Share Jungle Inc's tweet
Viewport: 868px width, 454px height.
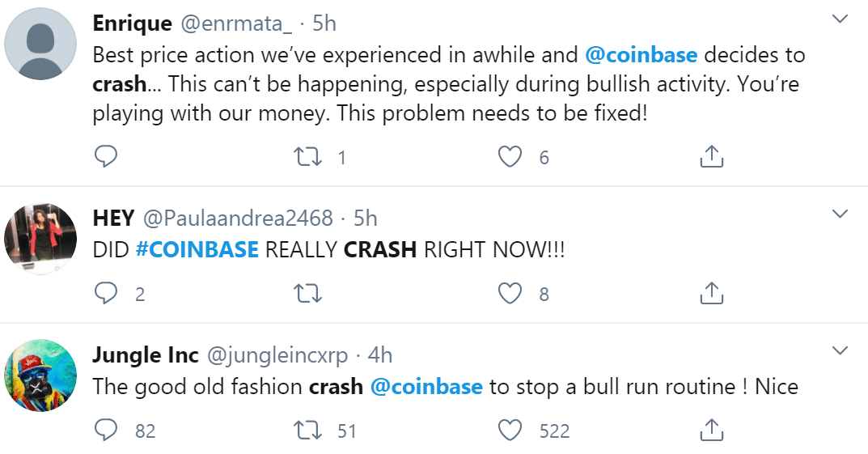(x=710, y=430)
